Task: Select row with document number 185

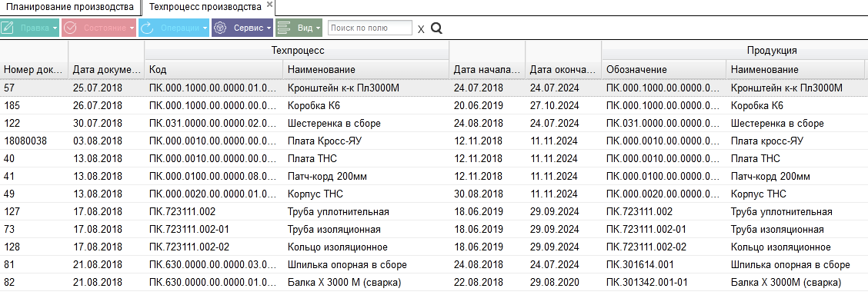Action: coord(434,105)
